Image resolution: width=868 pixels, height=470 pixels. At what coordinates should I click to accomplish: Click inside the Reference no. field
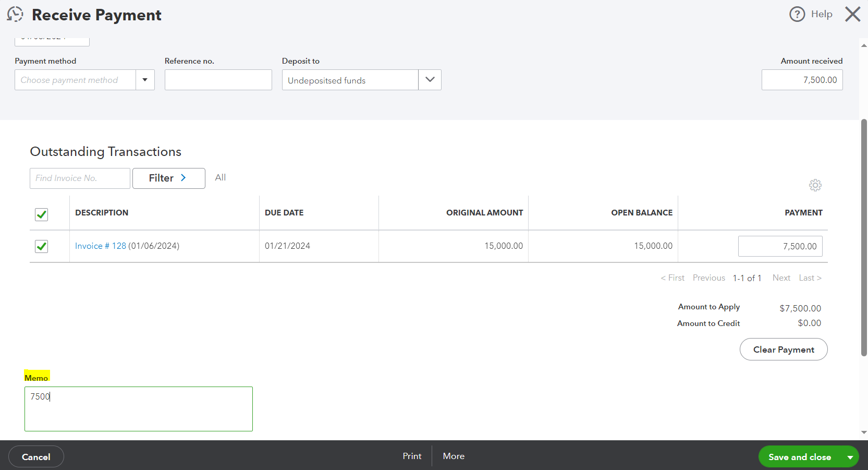[x=218, y=80]
